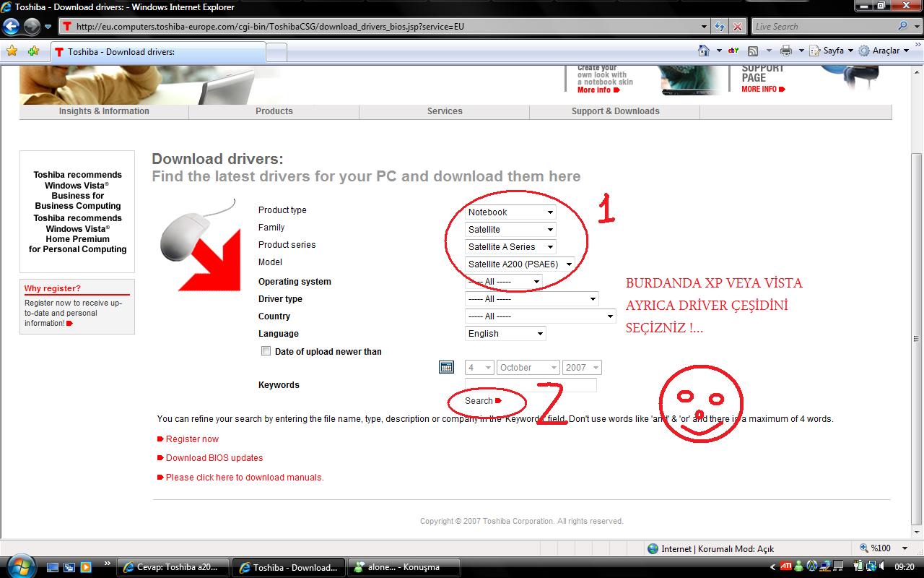Click the calendar date picker icon
The width and height of the screenshot is (924, 578).
(446, 367)
